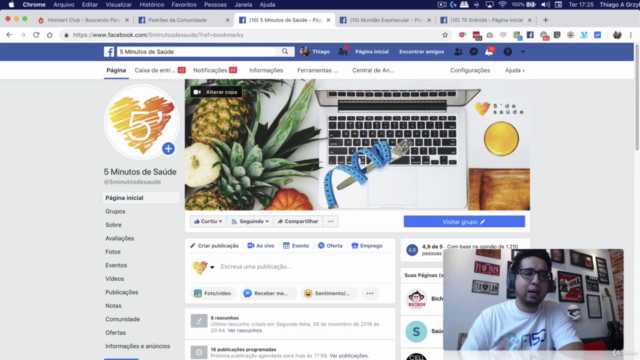Expand the Ajuda dropdown

point(514,70)
